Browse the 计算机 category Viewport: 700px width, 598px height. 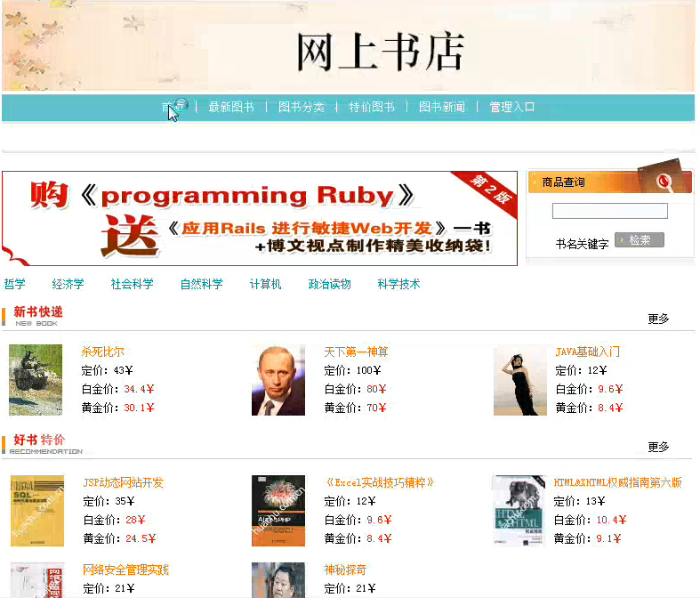point(265,284)
